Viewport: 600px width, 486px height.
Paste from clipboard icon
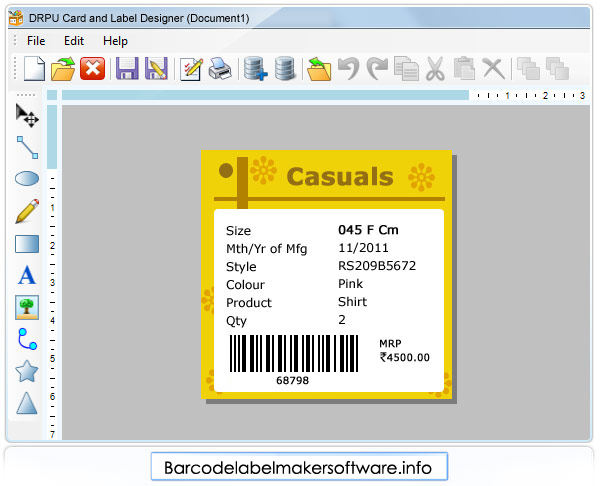click(x=464, y=69)
